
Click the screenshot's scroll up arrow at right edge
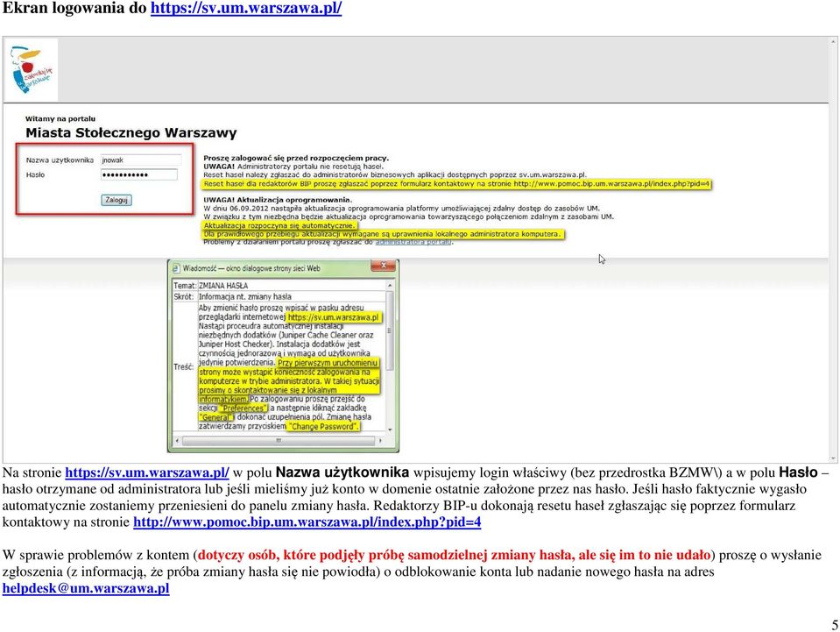(x=834, y=40)
